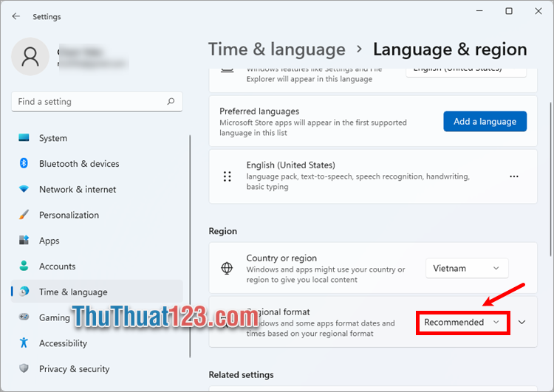Select Time & language category
554x392 pixels.
(97, 292)
